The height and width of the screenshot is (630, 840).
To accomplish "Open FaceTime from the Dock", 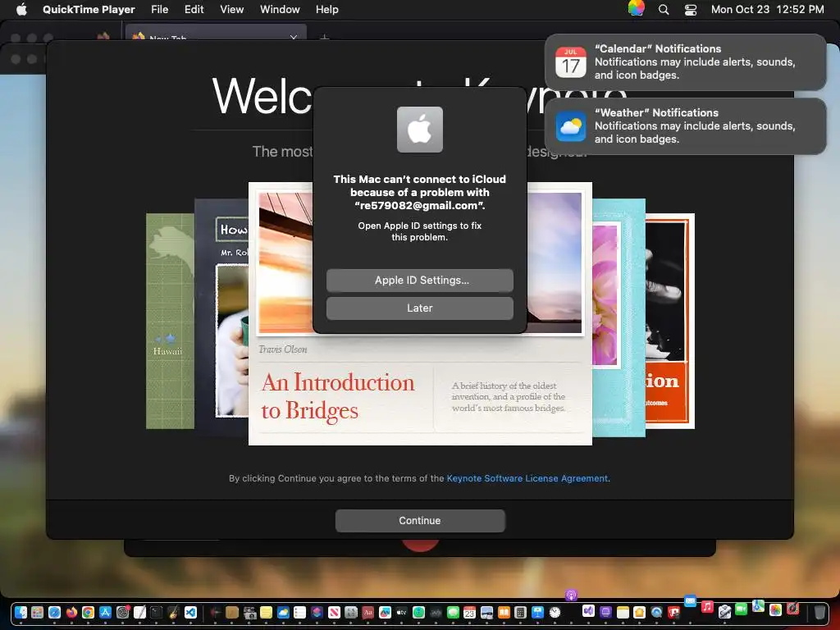I will [x=741, y=609].
